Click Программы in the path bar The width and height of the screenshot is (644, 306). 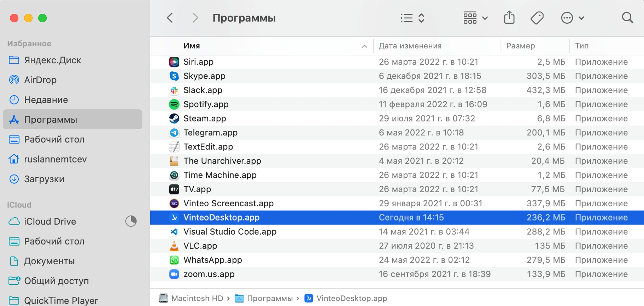(x=264, y=298)
